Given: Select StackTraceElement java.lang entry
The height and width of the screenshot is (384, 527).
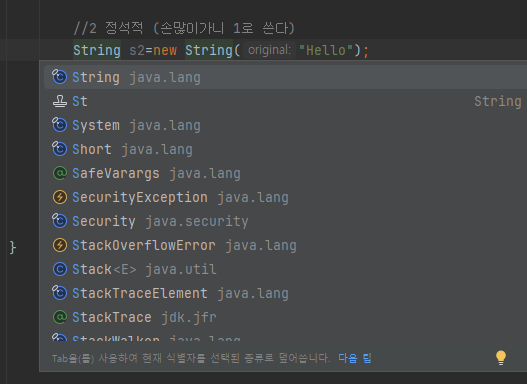Looking at the screenshot, I should (x=285, y=293).
